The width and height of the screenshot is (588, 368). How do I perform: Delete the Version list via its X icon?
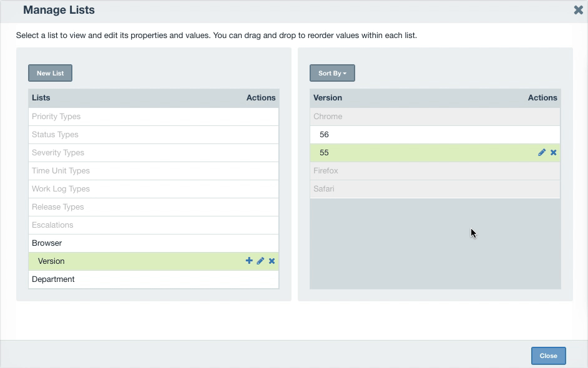click(272, 261)
